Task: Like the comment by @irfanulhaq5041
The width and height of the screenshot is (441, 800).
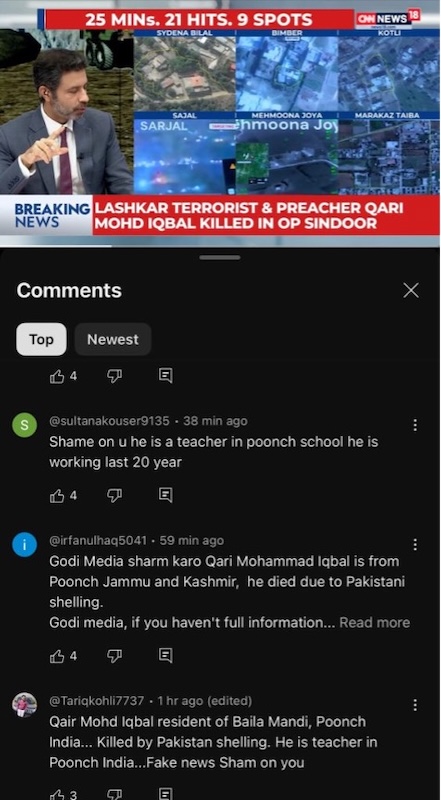Action: pos(57,656)
